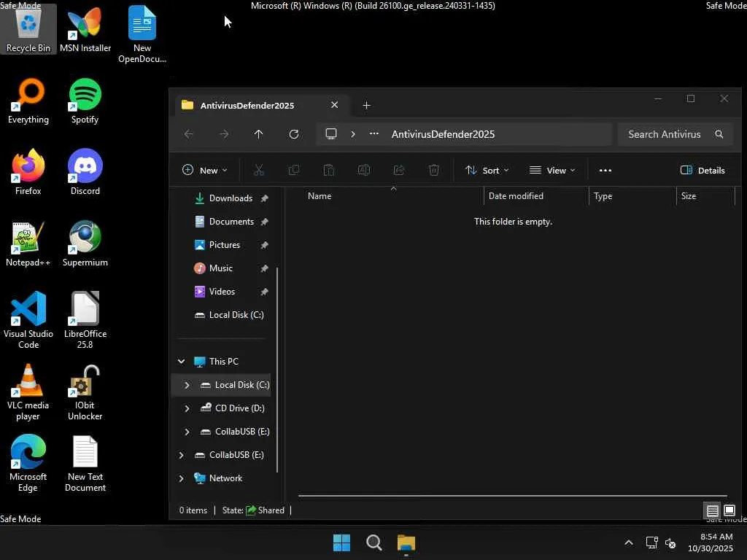747x560 pixels.
Task: Click the Refresh icon in Explorer
Action: 294,134
